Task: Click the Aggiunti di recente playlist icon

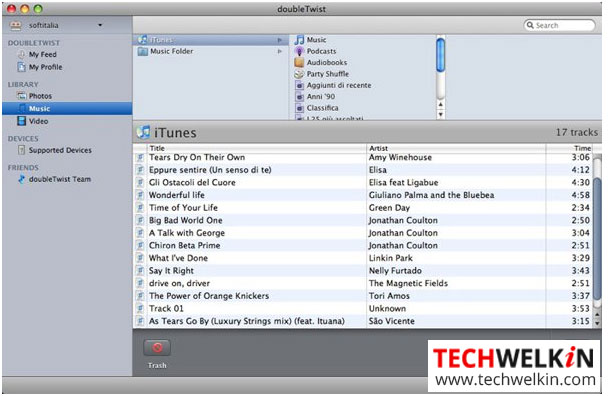Action: click(299, 85)
